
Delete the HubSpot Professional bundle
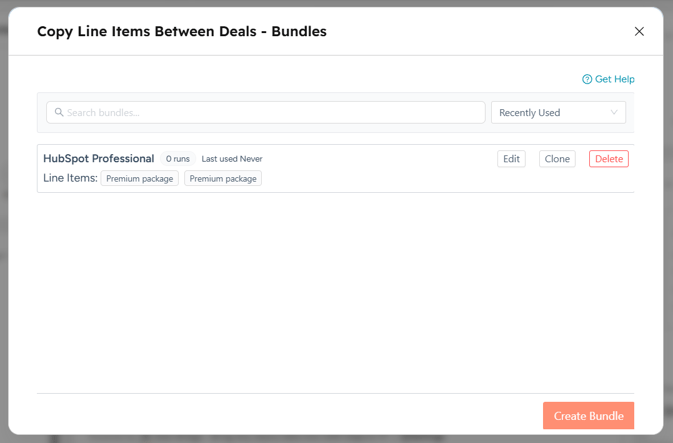tap(609, 159)
